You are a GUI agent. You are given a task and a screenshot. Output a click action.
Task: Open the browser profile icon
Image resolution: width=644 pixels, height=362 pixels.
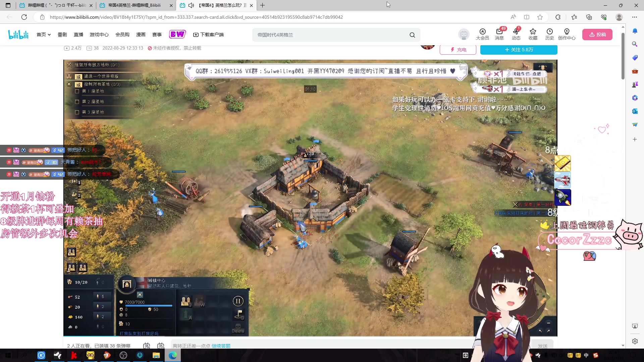pyautogui.click(x=619, y=17)
